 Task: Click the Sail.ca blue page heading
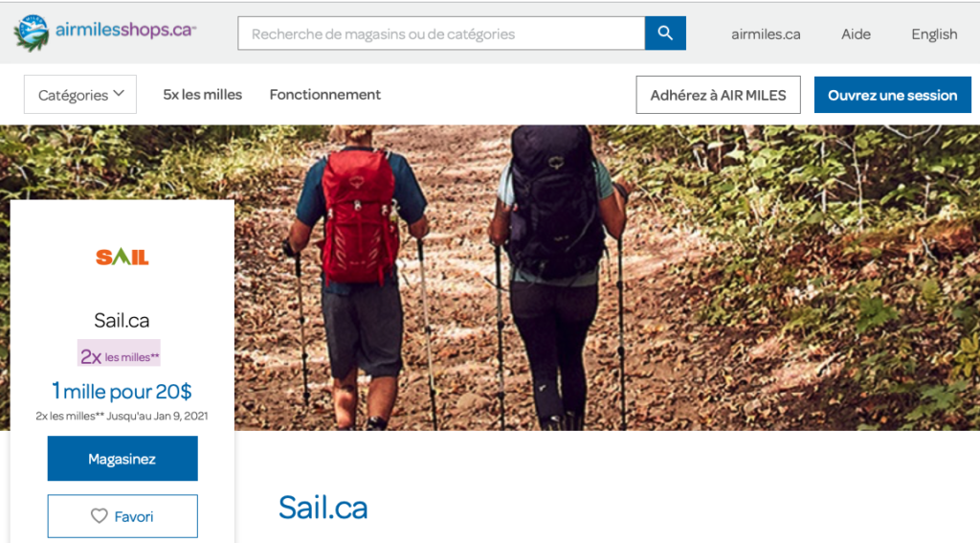click(x=323, y=508)
